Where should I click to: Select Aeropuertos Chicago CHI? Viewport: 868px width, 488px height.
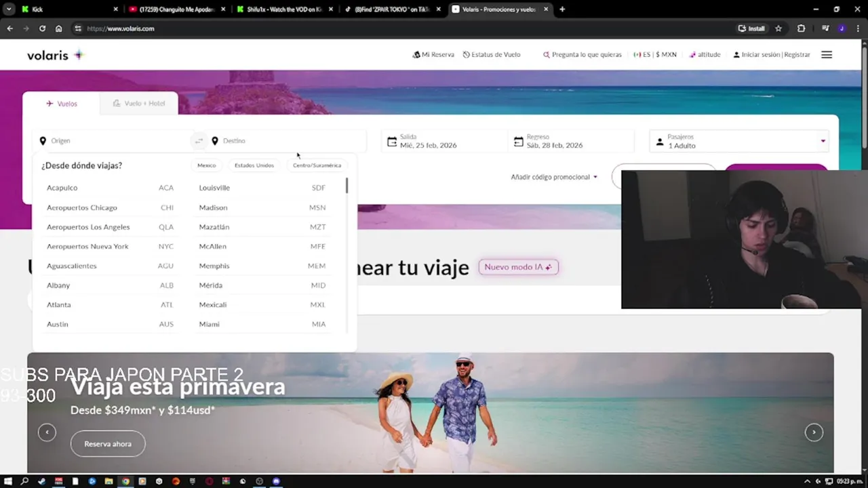pyautogui.click(x=110, y=207)
